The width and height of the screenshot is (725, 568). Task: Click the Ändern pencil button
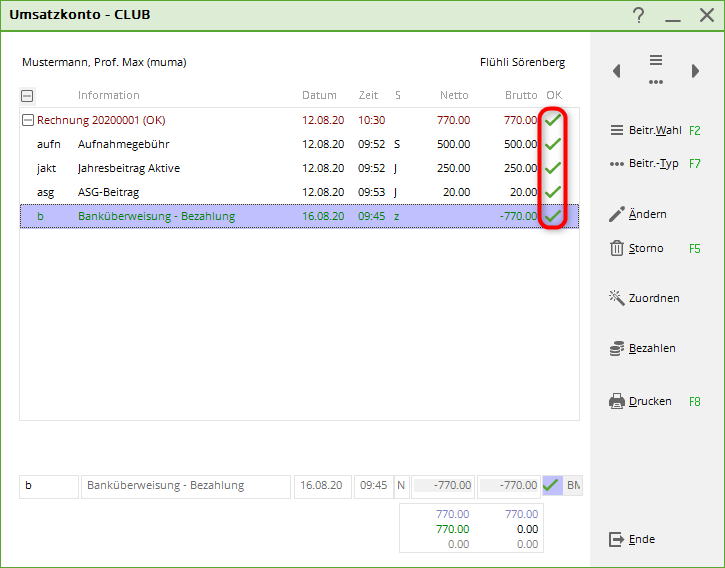tap(638, 214)
